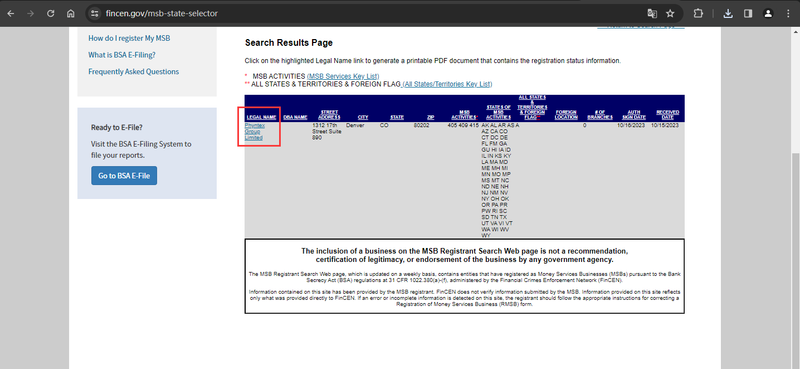Open 'How do I register My MSB'

(129, 38)
